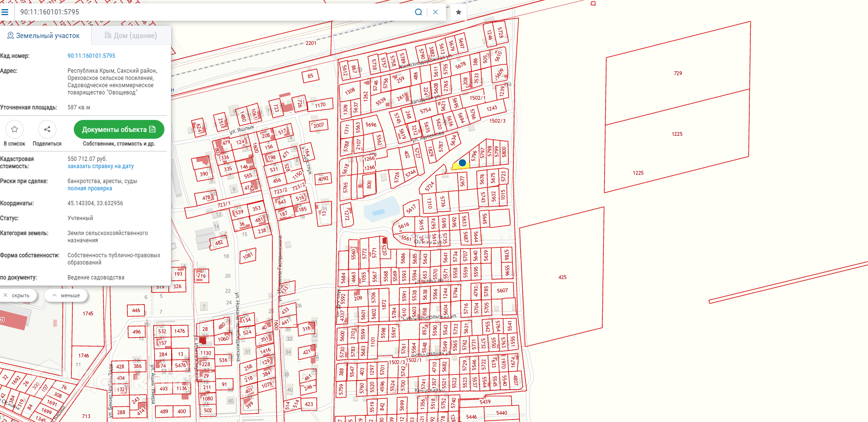Select parcel 729 on the map
868x422 pixels.
click(x=678, y=73)
